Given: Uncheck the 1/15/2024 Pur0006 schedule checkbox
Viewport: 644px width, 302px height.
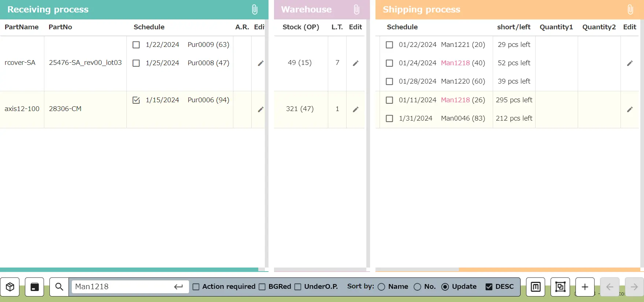Looking at the screenshot, I should tap(136, 100).
